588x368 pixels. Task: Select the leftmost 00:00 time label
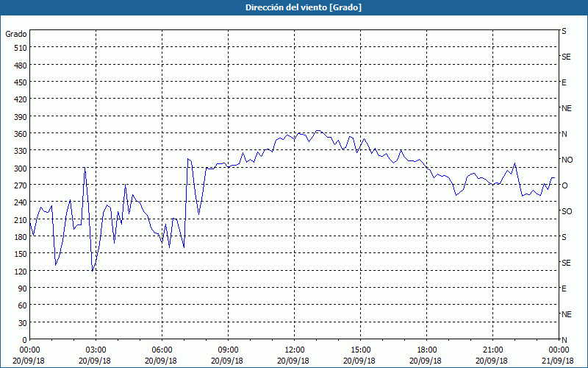29,350
